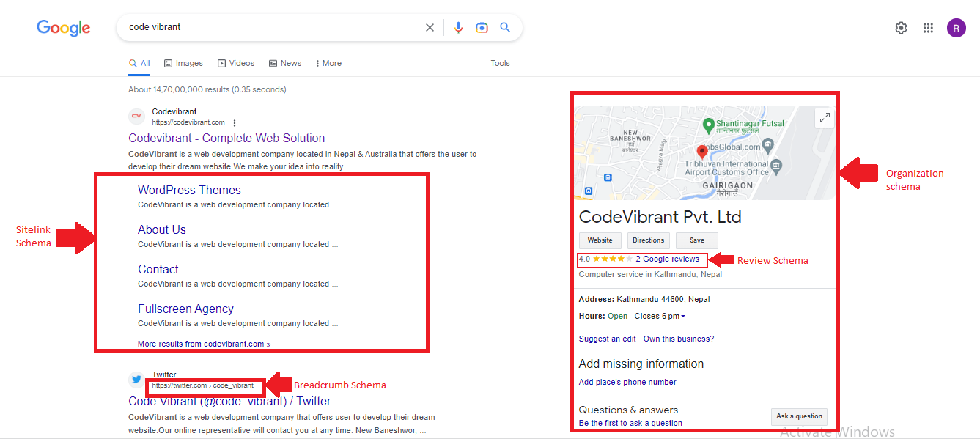Open three-dot menu beside codevibrant.com URL
This screenshot has width=980, height=439.
point(235,123)
